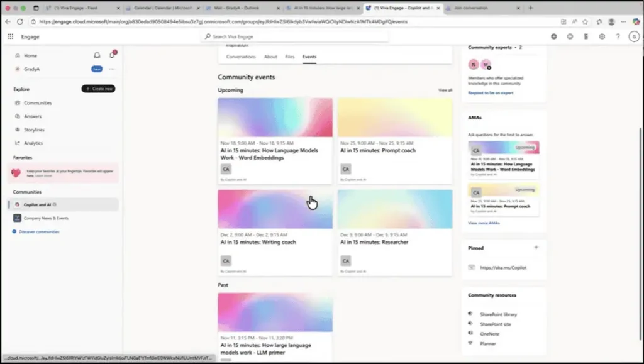This screenshot has height=364, width=644.
Task: Select Copilot and AI community
Action: [64, 204]
